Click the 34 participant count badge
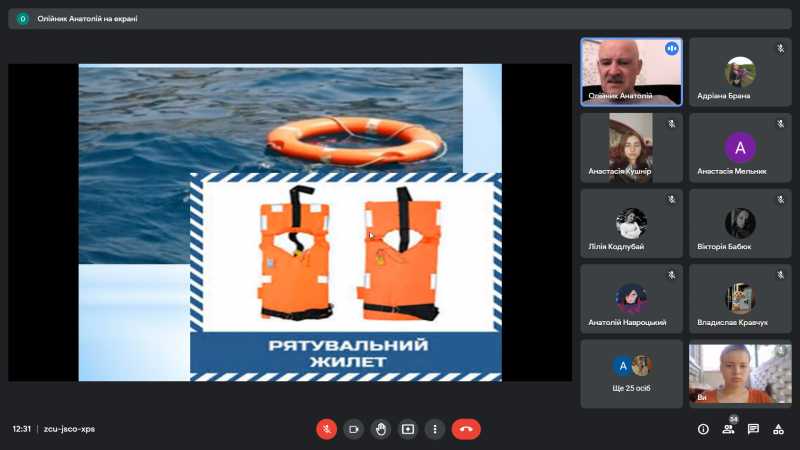 click(734, 419)
